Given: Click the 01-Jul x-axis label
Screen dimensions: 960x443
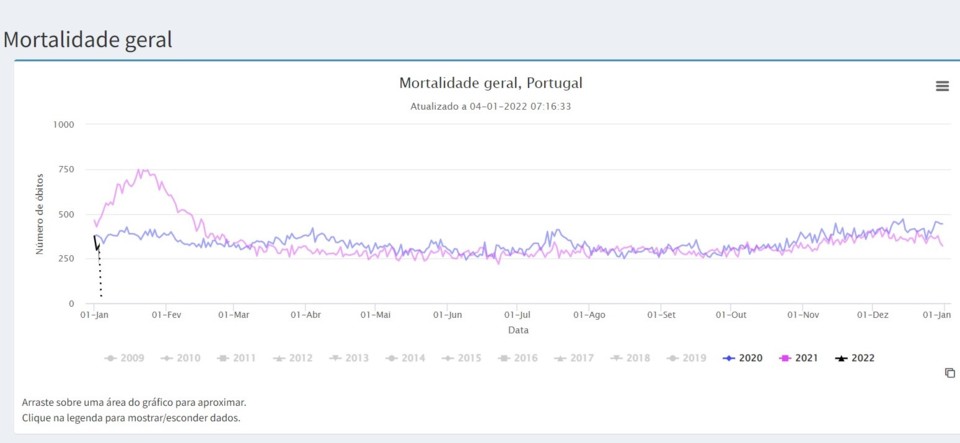Looking at the screenshot, I should (517, 315).
